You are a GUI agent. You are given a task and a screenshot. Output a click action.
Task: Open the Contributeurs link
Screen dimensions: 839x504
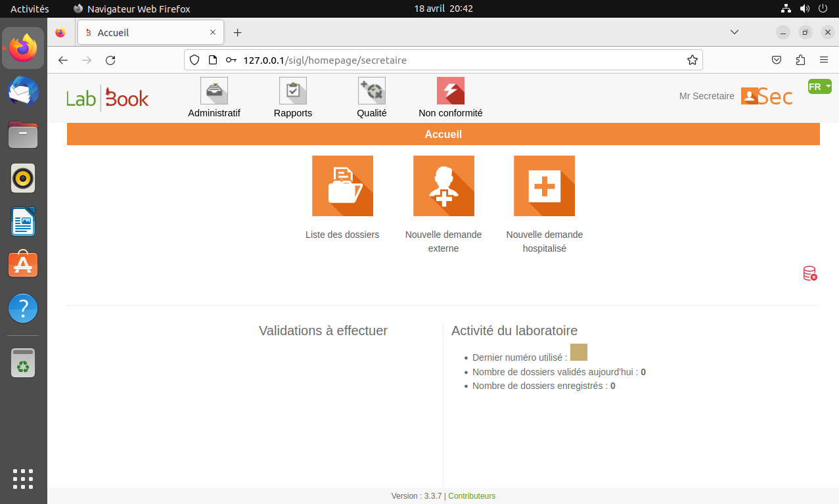[471, 495]
